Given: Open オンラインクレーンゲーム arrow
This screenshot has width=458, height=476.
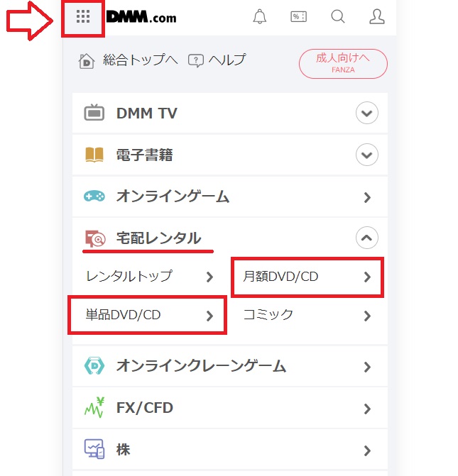Looking at the screenshot, I should (x=367, y=367).
